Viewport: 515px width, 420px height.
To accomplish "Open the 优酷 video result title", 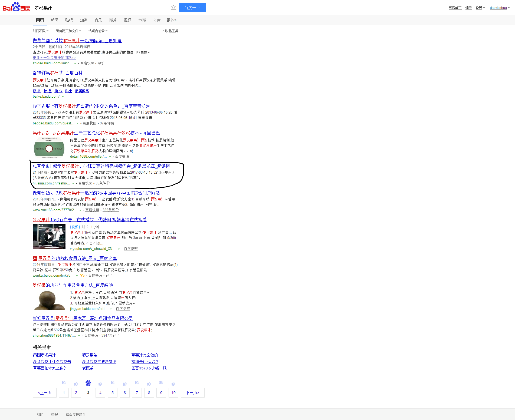I will pos(90,220).
